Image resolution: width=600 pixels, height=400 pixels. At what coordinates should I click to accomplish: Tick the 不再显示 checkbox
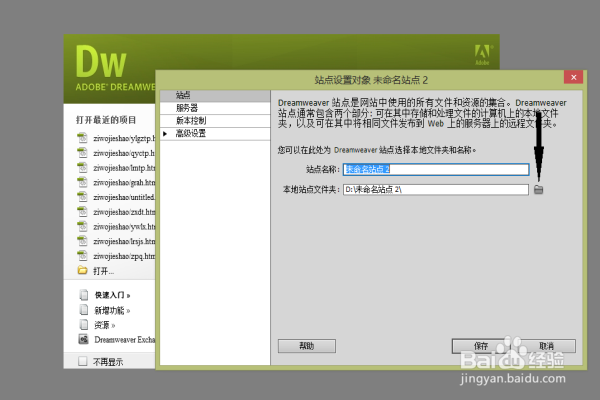(82, 361)
